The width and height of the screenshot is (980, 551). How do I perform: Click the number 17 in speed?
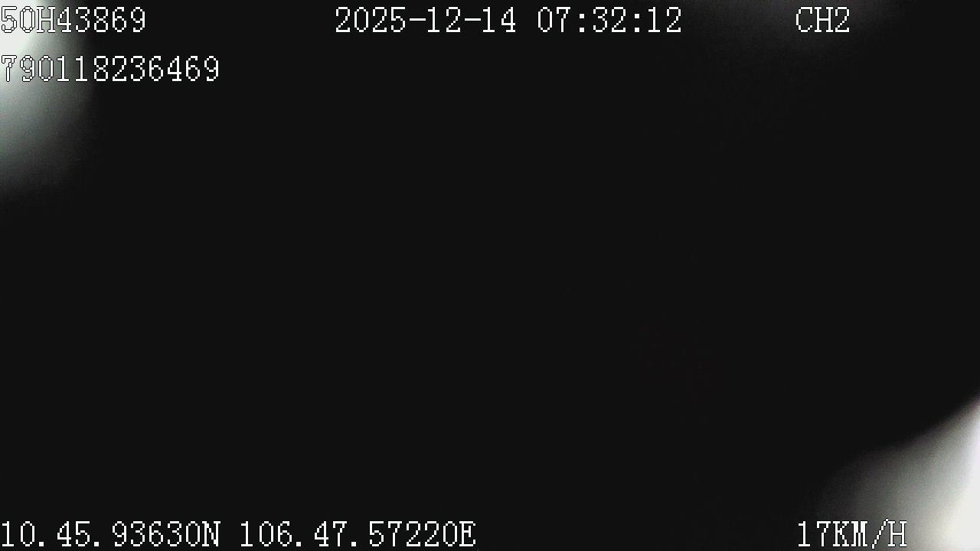(x=814, y=534)
